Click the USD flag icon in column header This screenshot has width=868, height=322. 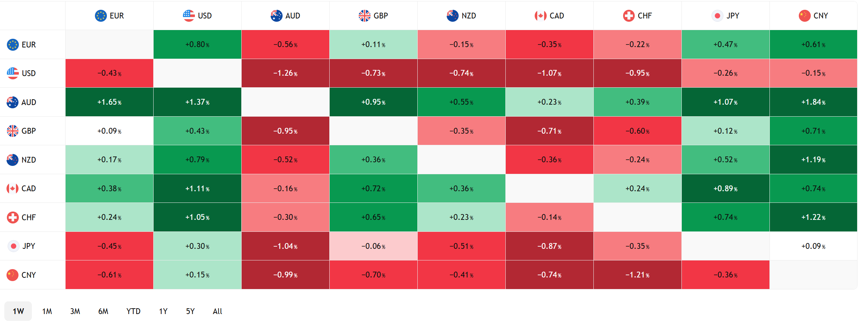(x=189, y=16)
